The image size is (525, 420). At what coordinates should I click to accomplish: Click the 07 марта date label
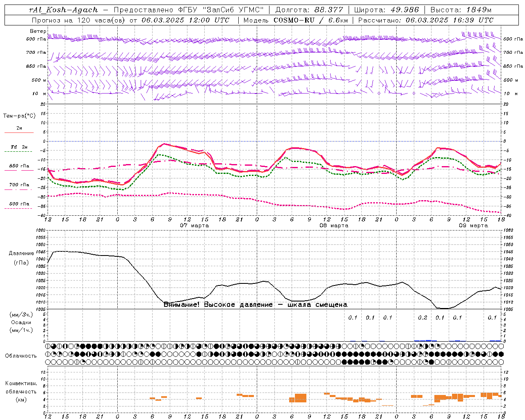pyautogui.click(x=194, y=226)
